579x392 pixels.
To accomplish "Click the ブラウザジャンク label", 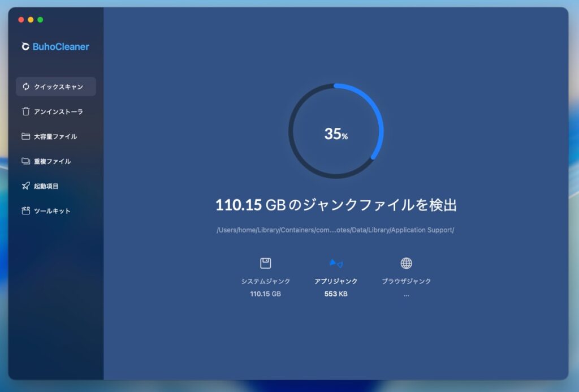I will 406,281.
